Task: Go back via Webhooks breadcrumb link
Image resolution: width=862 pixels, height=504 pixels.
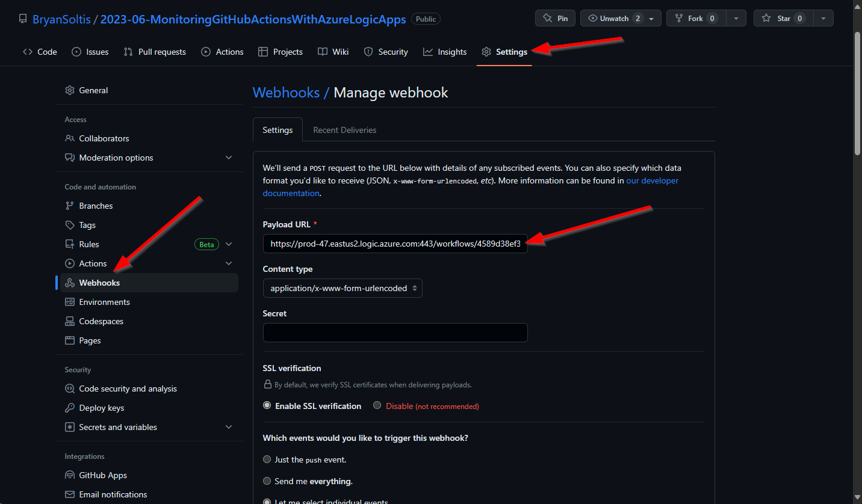Action: 286,93
